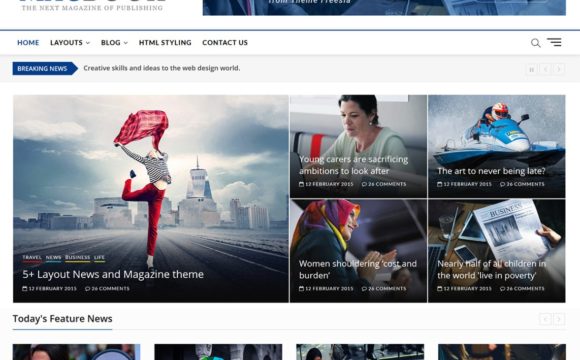Go to next Today's Feature News slide
Viewport: 580px width, 360px height.
(x=559, y=319)
